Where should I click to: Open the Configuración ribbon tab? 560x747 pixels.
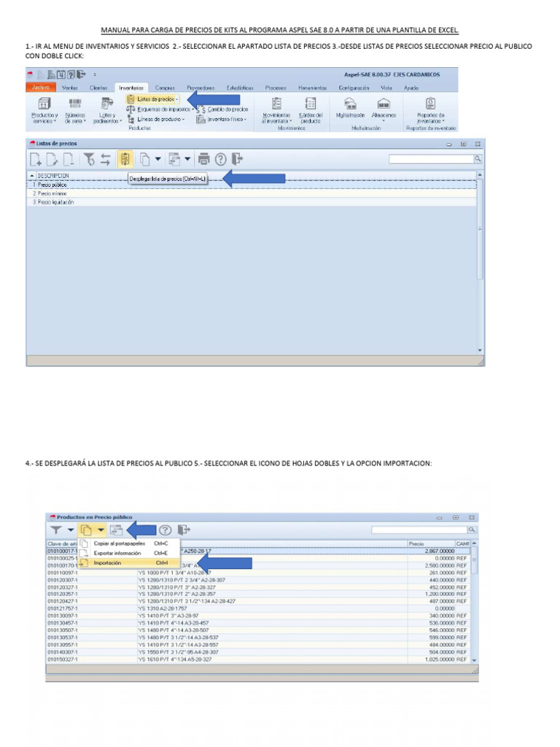click(354, 88)
